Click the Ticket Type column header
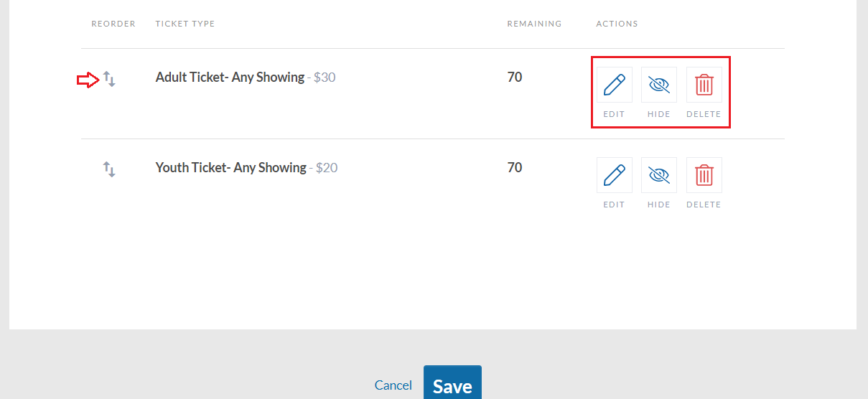The width and height of the screenshot is (868, 399). click(185, 24)
